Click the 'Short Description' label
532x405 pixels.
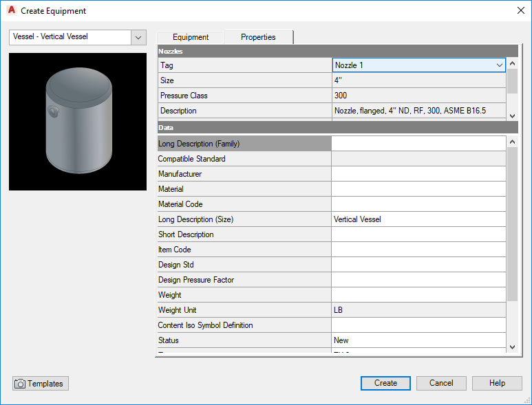[x=186, y=234]
